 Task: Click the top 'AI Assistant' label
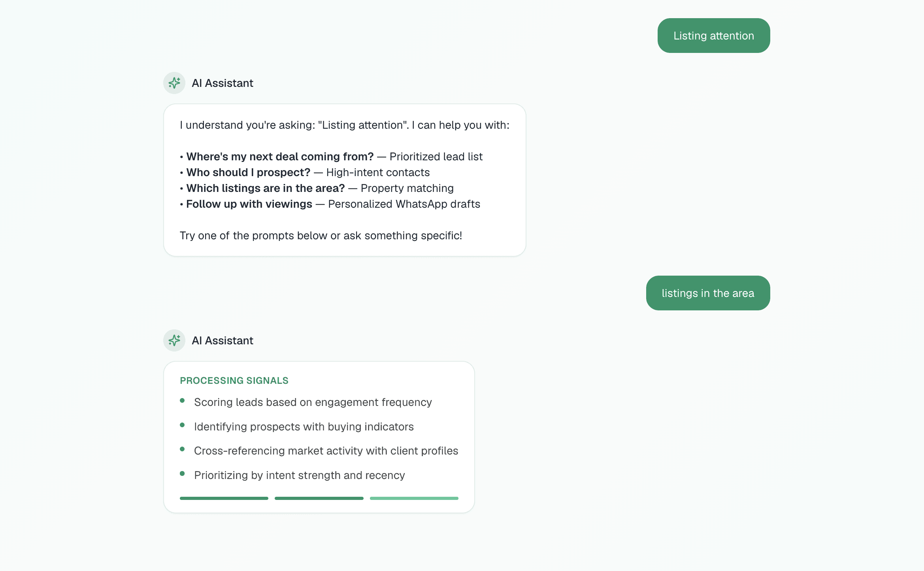[223, 83]
